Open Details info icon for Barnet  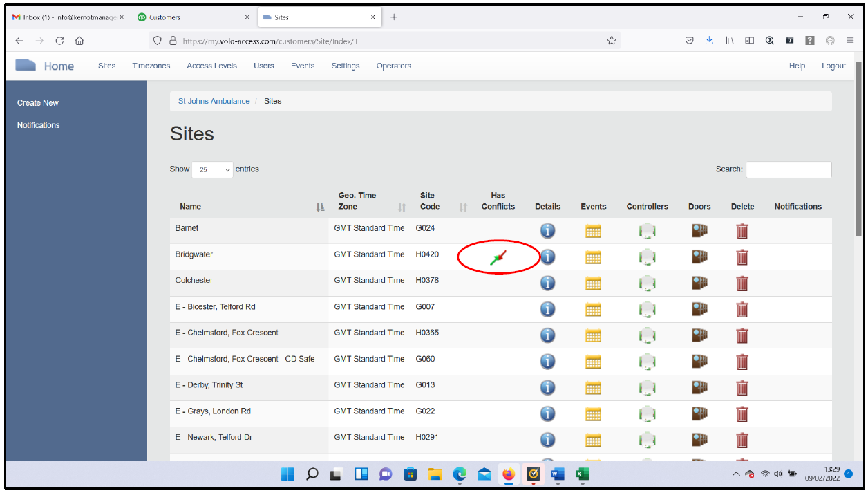(x=547, y=231)
